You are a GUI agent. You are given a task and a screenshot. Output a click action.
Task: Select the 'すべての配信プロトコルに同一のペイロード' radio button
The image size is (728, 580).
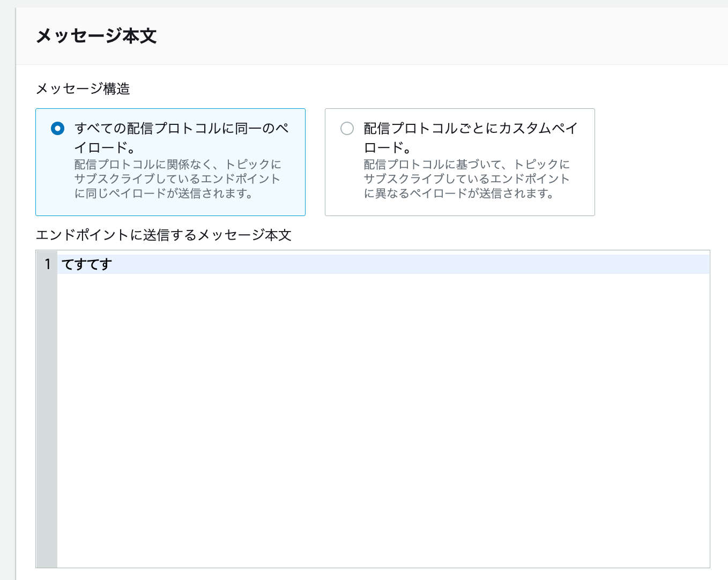pos(57,129)
